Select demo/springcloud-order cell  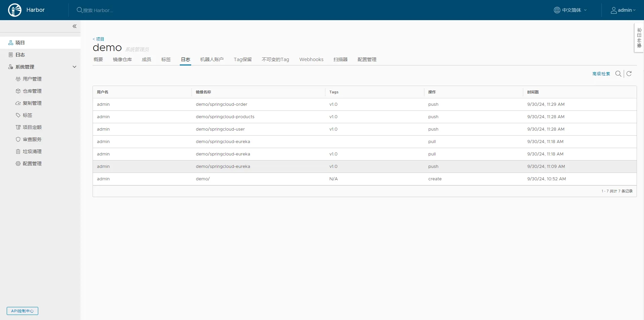[221, 104]
